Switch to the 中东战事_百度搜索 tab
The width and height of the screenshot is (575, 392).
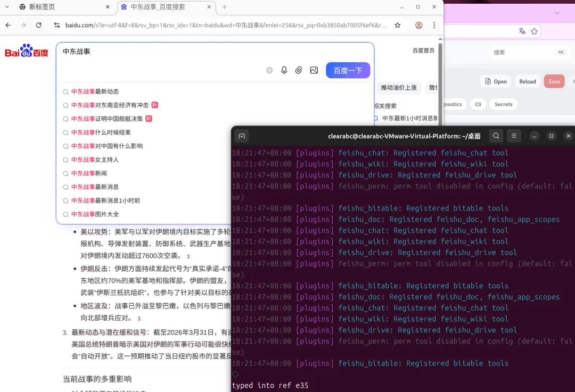(165, 7)
